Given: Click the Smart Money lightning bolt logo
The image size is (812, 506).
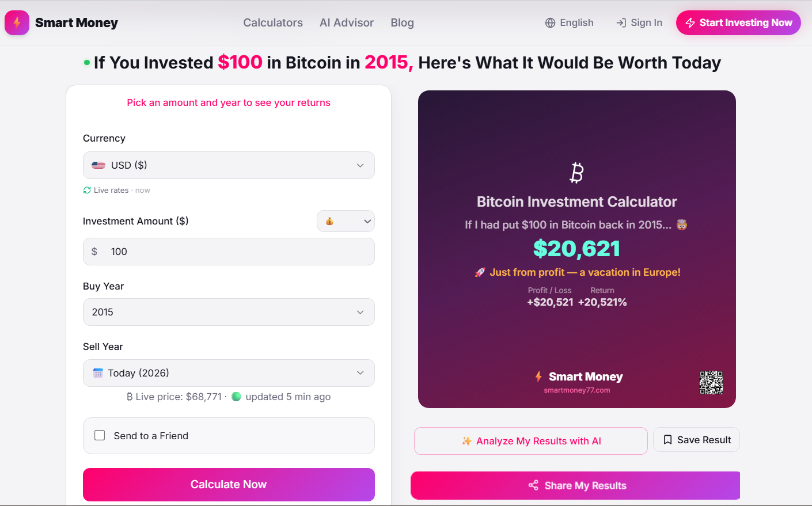Looking at the screenshot, I should [x=17, y=22].
